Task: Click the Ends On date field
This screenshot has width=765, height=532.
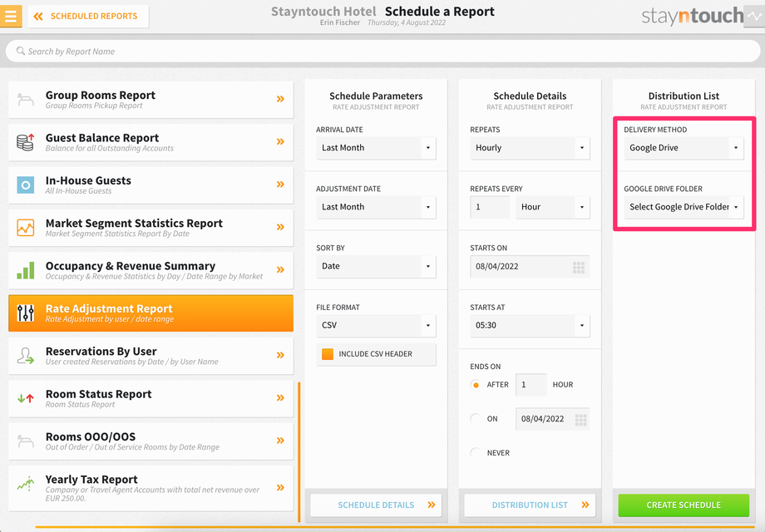Action: click(552, 419)
